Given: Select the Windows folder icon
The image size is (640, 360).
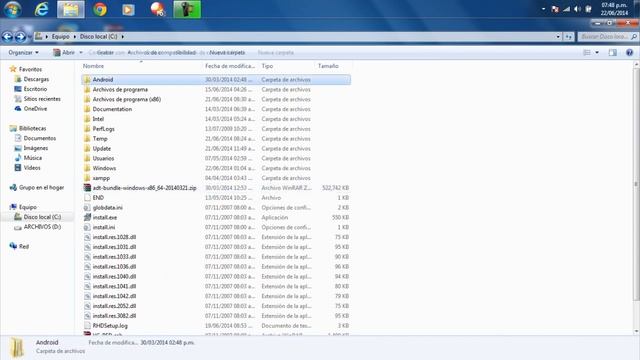Looking at the screenshot, I should click(x=87, y=168).
